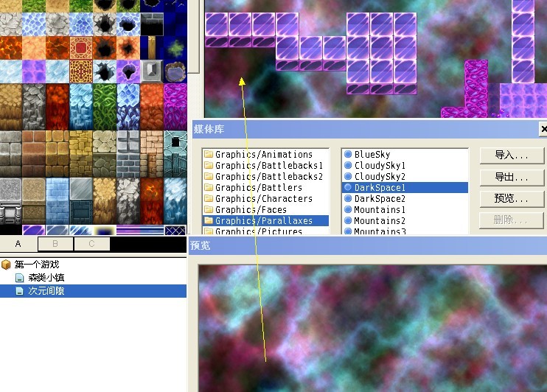The image size is (547, 392).
Task: Select the Graphics/Parallaxes folder
Action: tap(265, 221)
